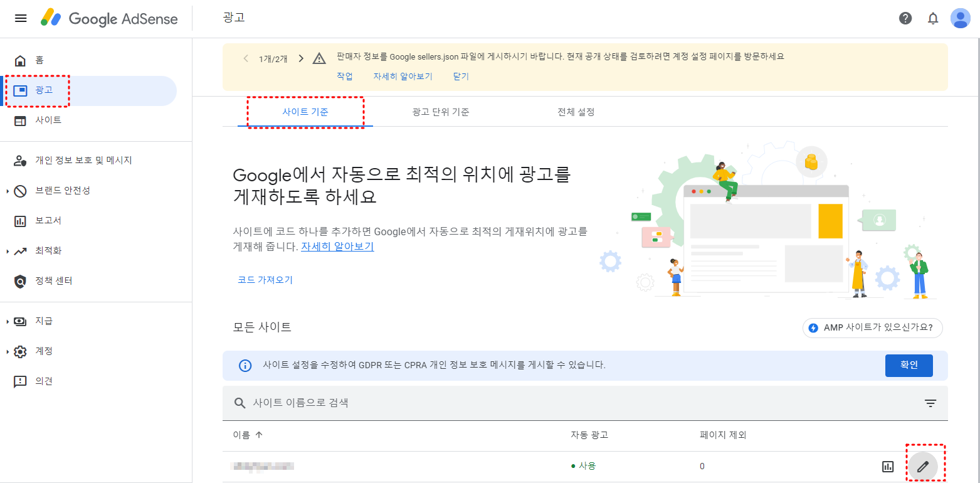This screenshot has height=483, width=980.
Task: Click AMP 사이트가 있으신가요? chip
Action: 873,327
